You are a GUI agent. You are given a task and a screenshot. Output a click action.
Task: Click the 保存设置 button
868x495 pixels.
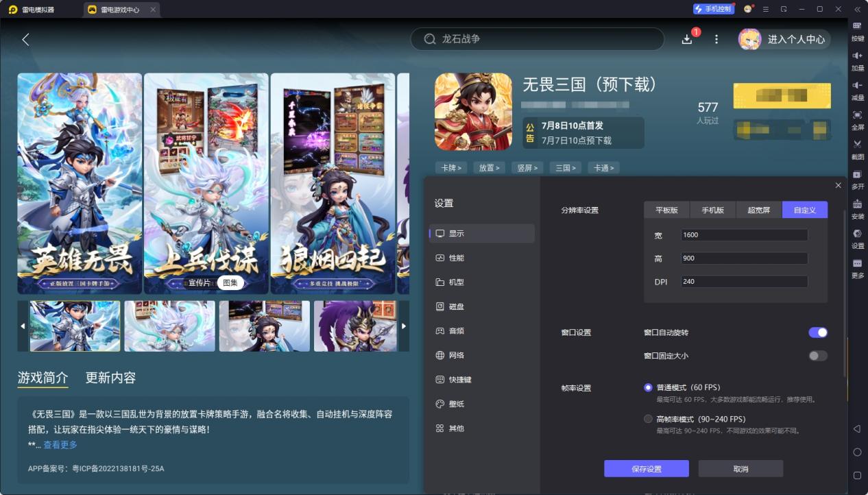(647, 469)
